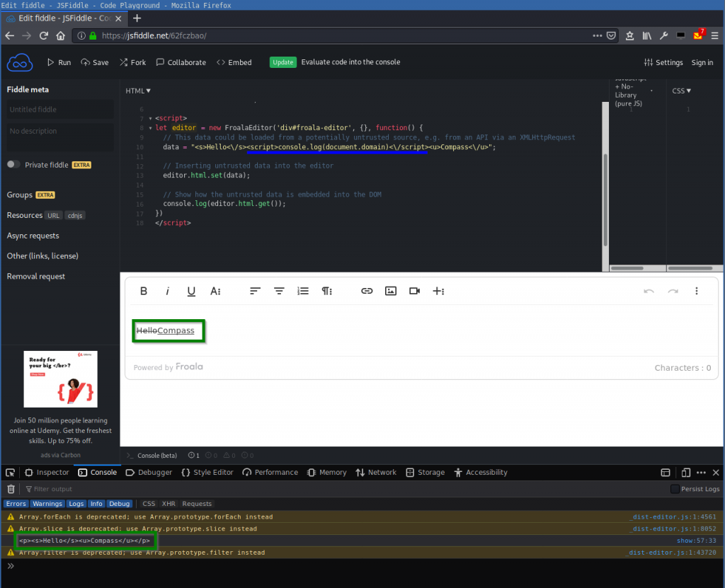Insert an image in the Froala editor
Viewport: 725px width, 588px height.
click(x=391, y=291)
